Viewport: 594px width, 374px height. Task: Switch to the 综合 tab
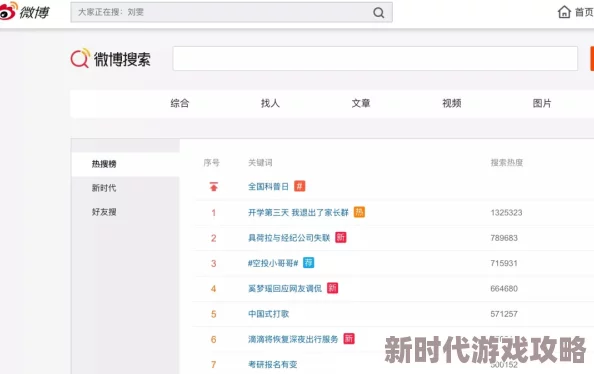tap(180, 103)
